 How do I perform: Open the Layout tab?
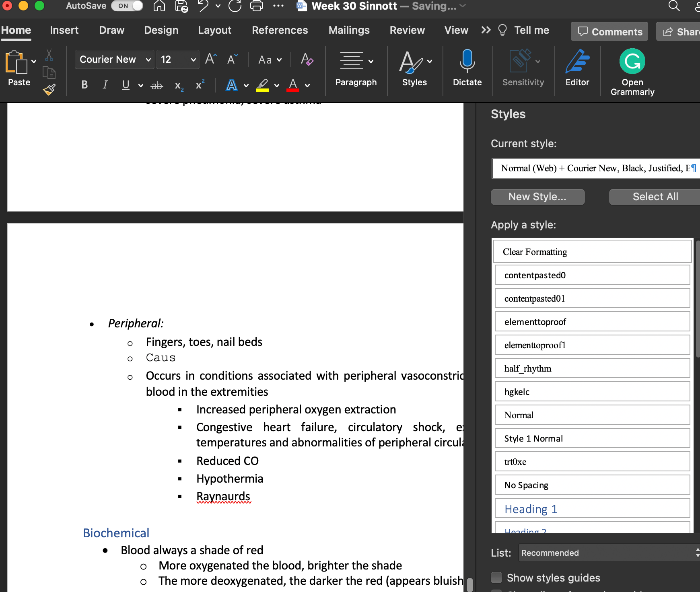214,30
